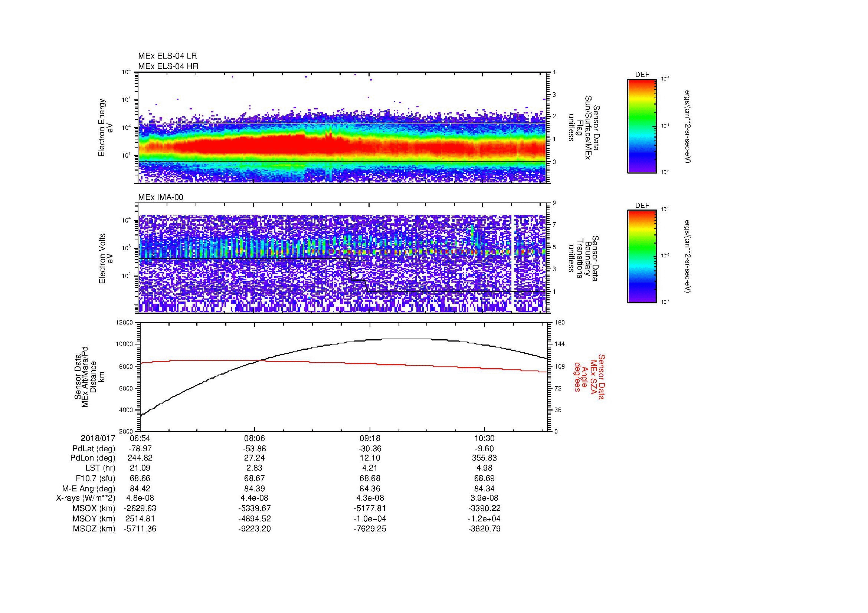Click the time tick label '09:18'
868x613 pixels.
coord(370,438)
